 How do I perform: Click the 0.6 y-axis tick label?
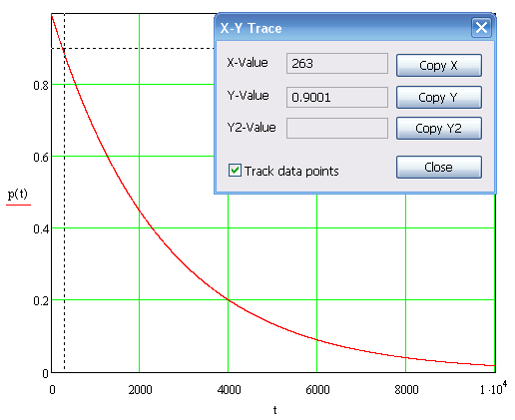click(41, 157)
